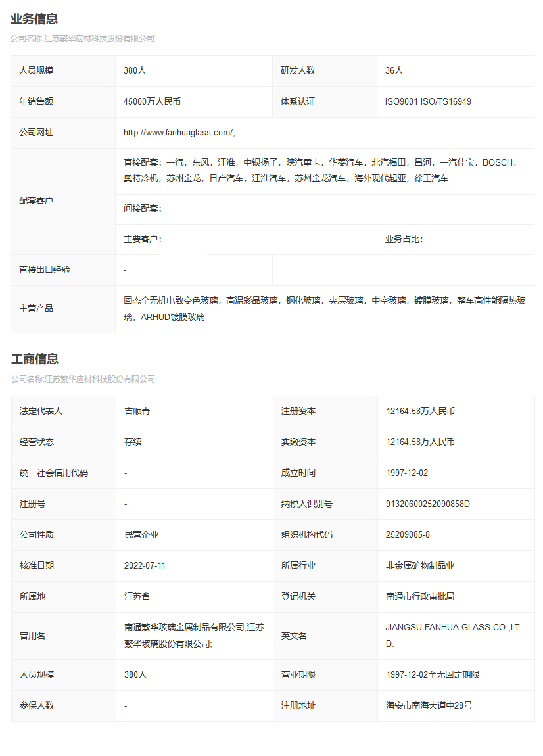
Task: Click the 南通市行政审批局 value
Action: point(420,596)
